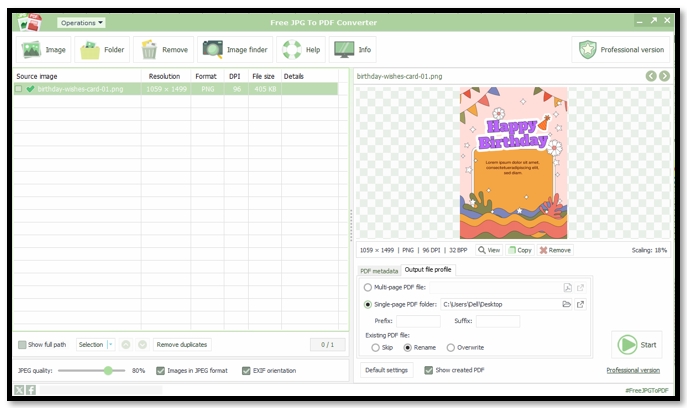Click the app logo in title bar
This screenshot has height=408, width=687.
click(x=30, y=22)
